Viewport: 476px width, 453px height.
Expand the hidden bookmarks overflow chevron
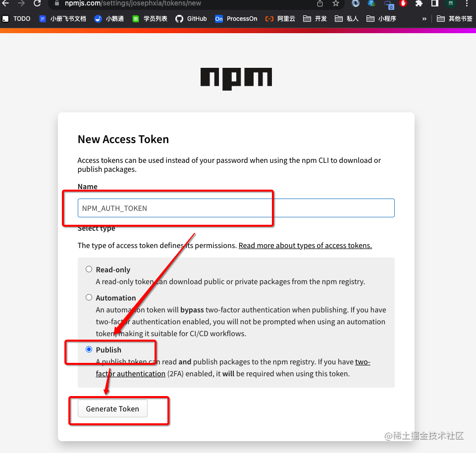[424, 19]
